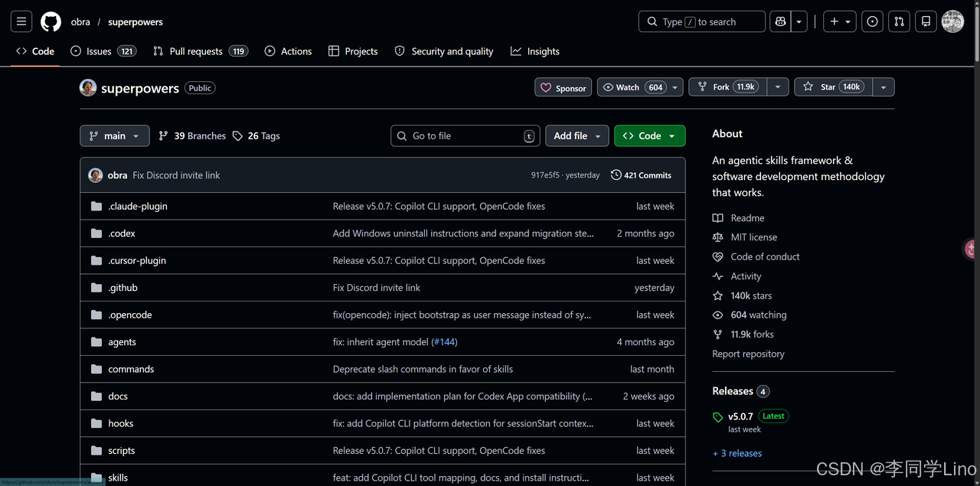Switch to the Insights tab
This screenshot has width=980, height=486.
coord(535,51)
